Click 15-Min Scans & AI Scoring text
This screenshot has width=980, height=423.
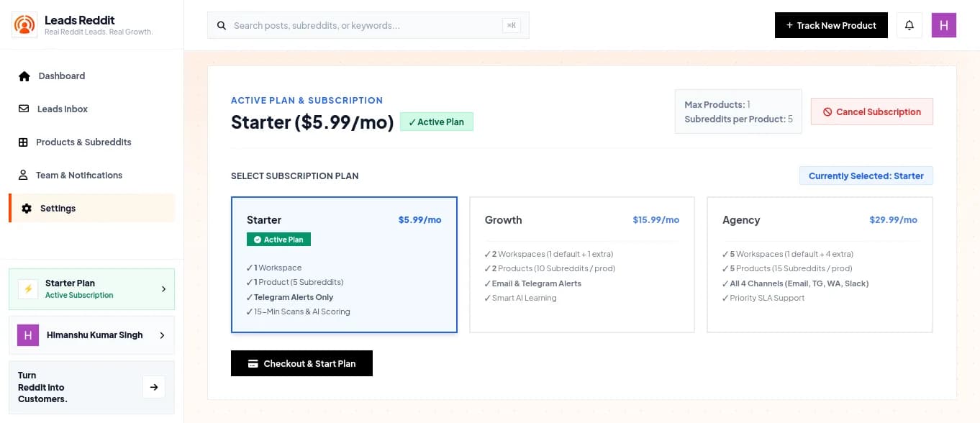click(301, 312)
